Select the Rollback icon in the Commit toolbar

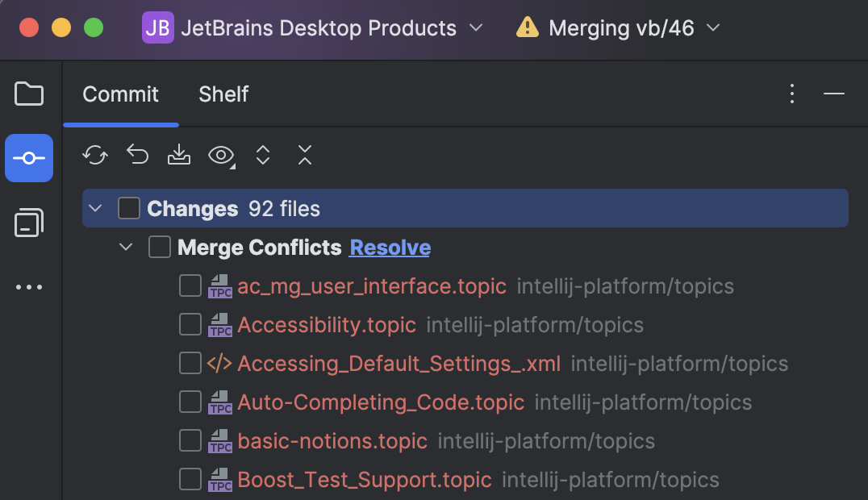point(137,155)
